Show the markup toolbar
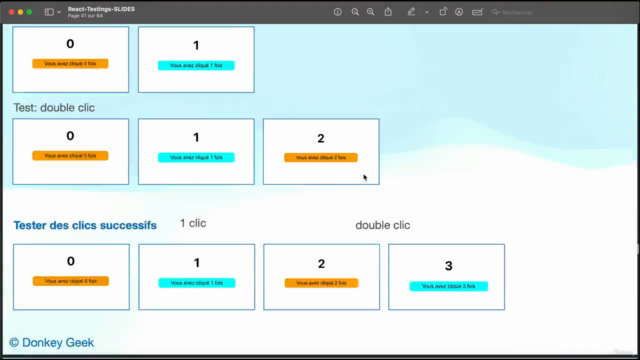 [459, 12]
